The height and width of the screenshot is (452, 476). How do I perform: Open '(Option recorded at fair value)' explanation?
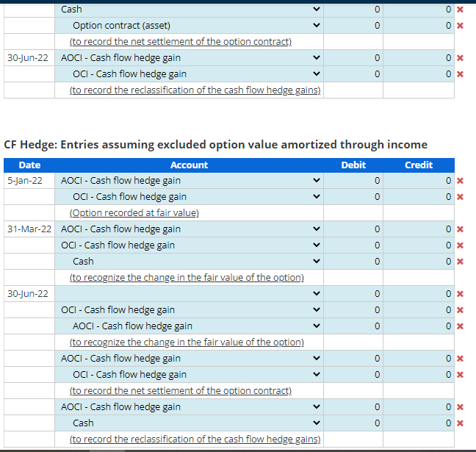click(134, 213)
